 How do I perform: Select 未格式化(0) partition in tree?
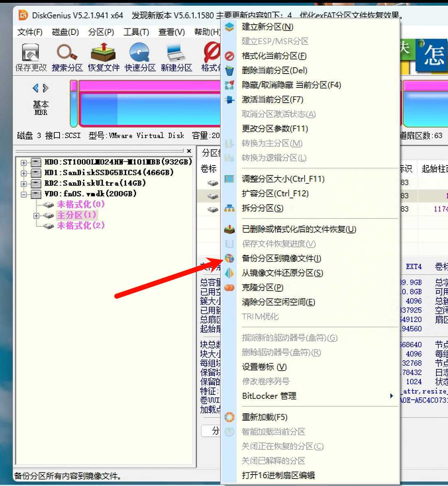coord(81,204)
